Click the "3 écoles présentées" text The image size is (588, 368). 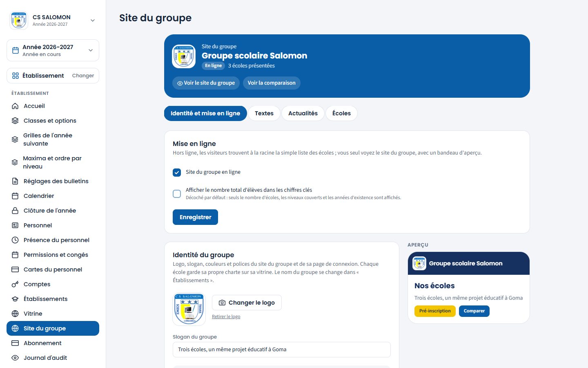(251, 66)
